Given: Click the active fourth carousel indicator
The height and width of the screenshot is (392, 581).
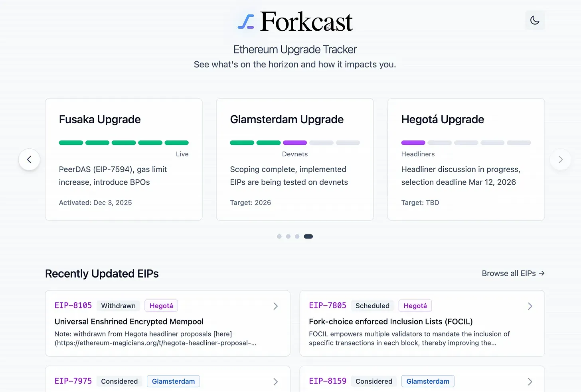Looking at the screenshot, I should [308, 236].
